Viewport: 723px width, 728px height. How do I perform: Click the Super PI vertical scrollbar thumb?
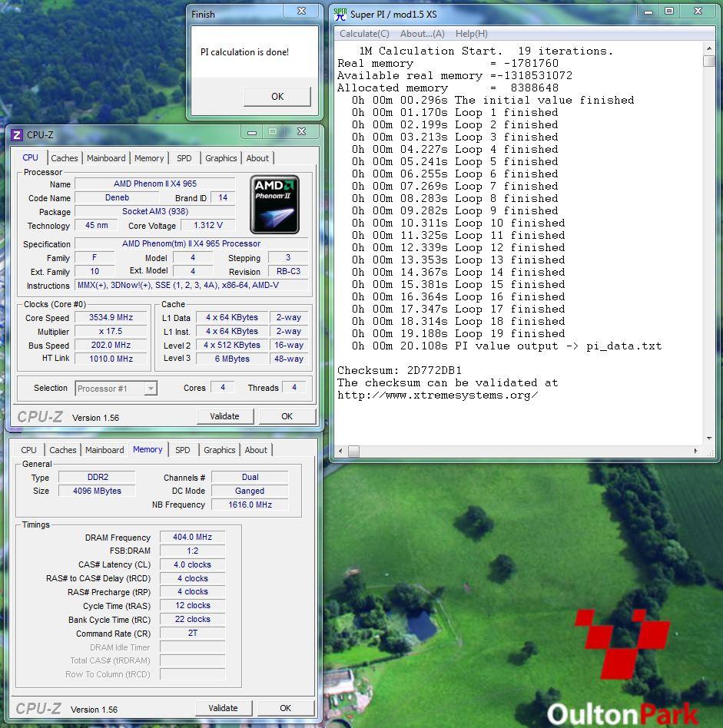709,61
